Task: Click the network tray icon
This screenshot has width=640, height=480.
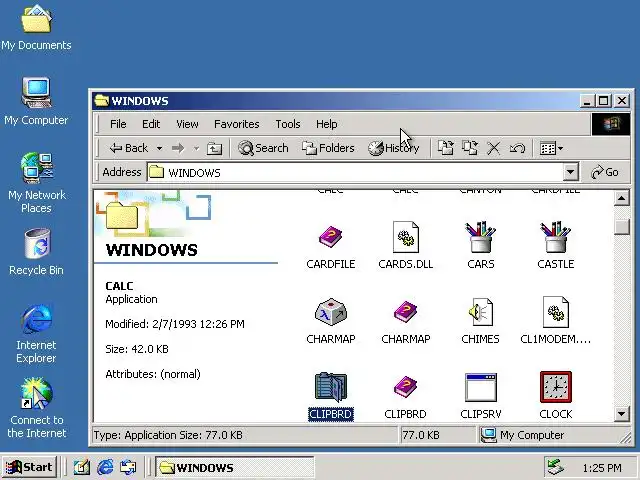Action: (556, 467)
